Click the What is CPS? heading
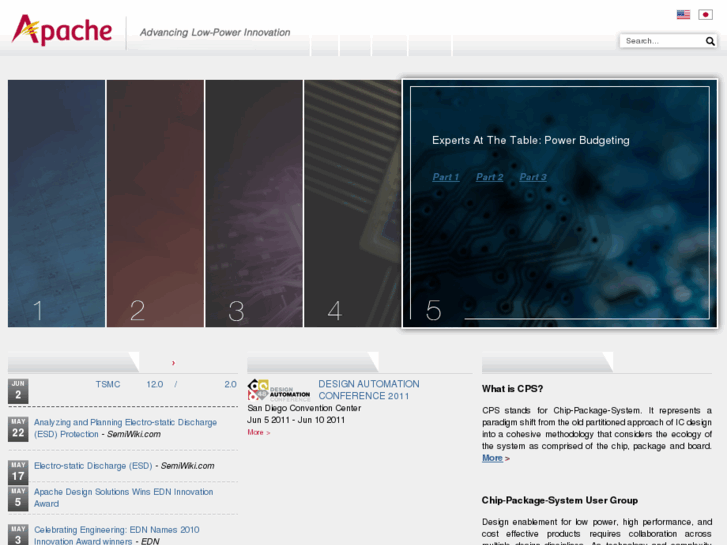 click(512, 389)
